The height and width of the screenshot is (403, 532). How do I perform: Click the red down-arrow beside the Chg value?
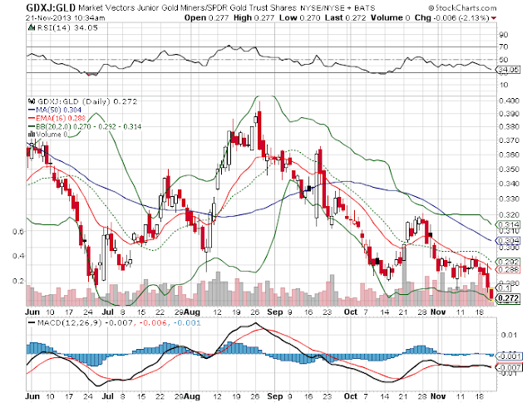[x=493, y=18]
